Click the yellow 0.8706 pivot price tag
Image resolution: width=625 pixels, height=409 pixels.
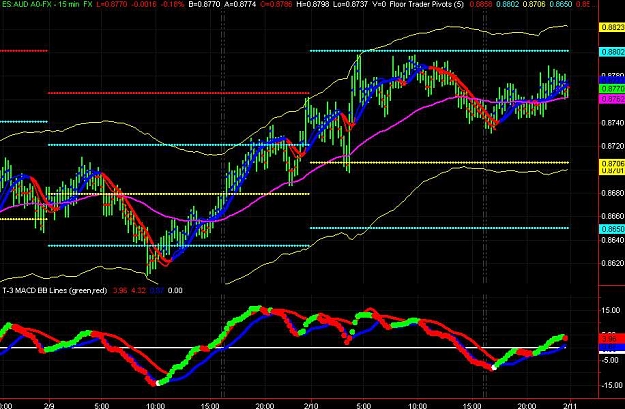(x=612, y=163)
